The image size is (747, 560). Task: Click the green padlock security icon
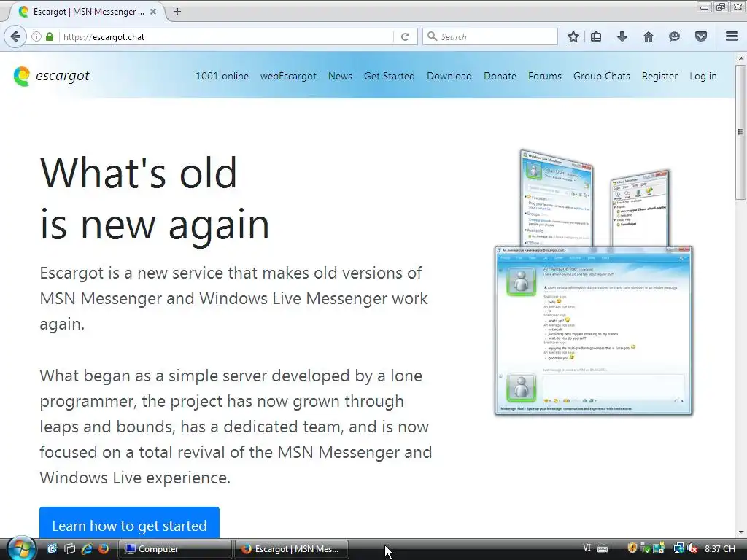[50, 36]
